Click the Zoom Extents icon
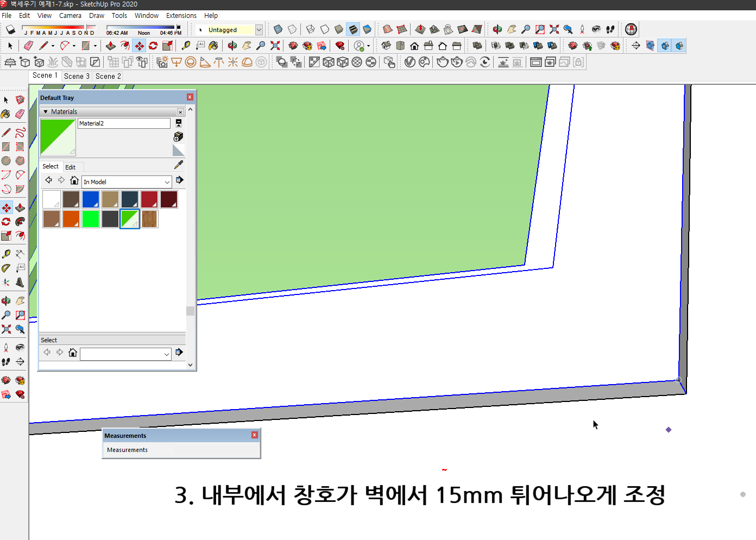Viewport: 756px width, 540px height. click(x=7, y=329)
